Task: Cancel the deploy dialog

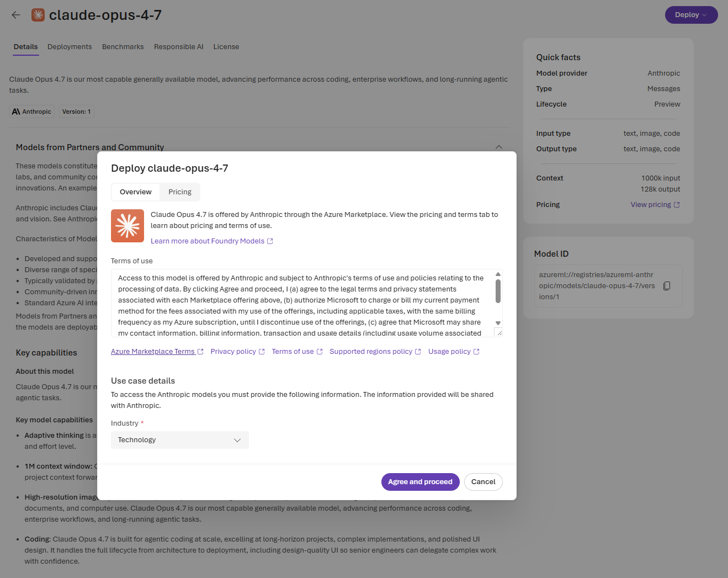Action: click(483, 482)
